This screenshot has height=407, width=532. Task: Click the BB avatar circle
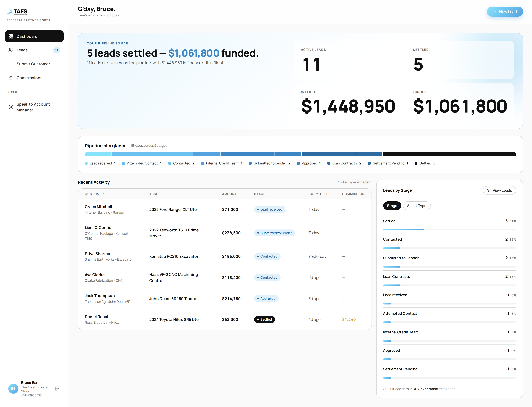pyautogui.click(x=13, y=389)
